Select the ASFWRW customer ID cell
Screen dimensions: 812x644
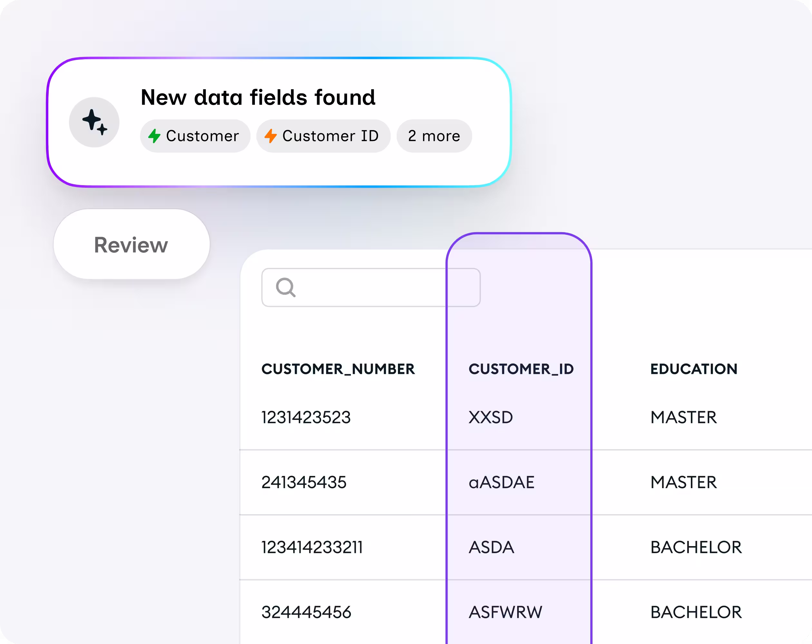[506, 612]
